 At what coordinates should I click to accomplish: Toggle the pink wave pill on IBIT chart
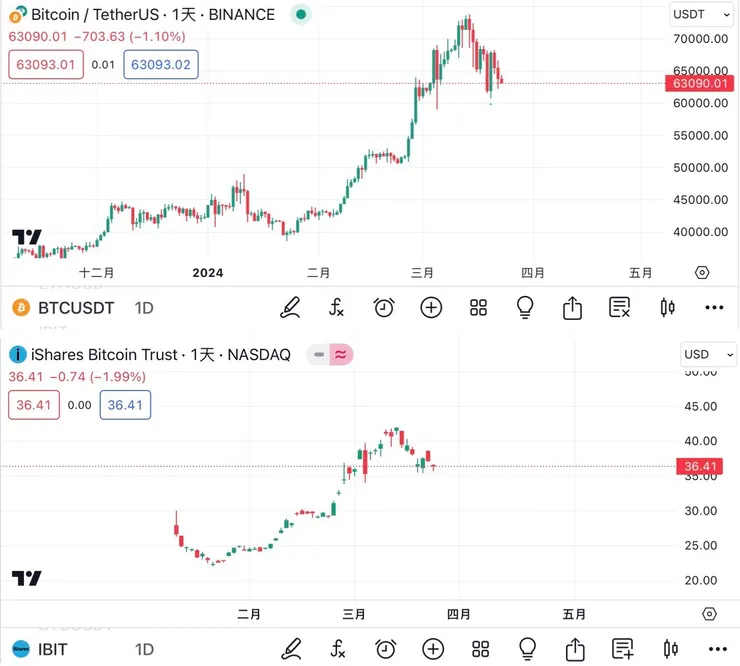click(341, 354)
